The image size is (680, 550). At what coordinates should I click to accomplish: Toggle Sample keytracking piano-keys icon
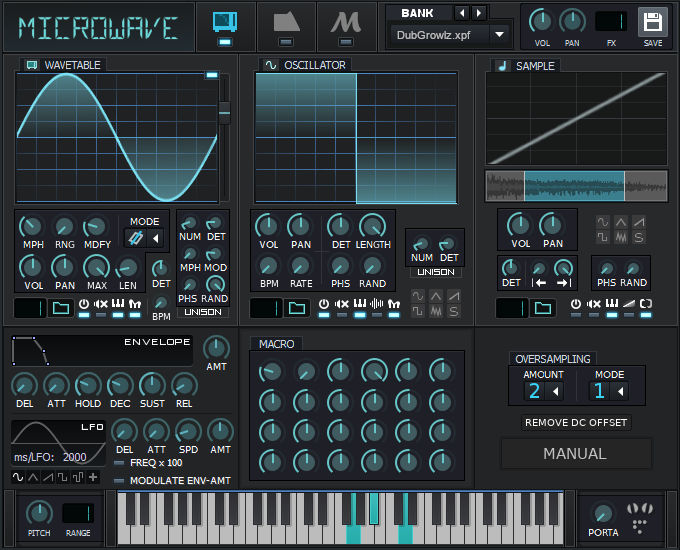pyautogui.click(x=611, y=304)
